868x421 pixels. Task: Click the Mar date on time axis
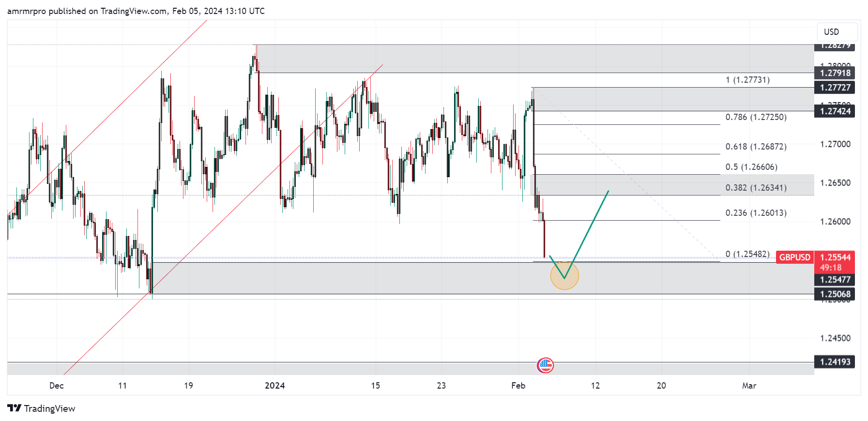tap(749, 386)
